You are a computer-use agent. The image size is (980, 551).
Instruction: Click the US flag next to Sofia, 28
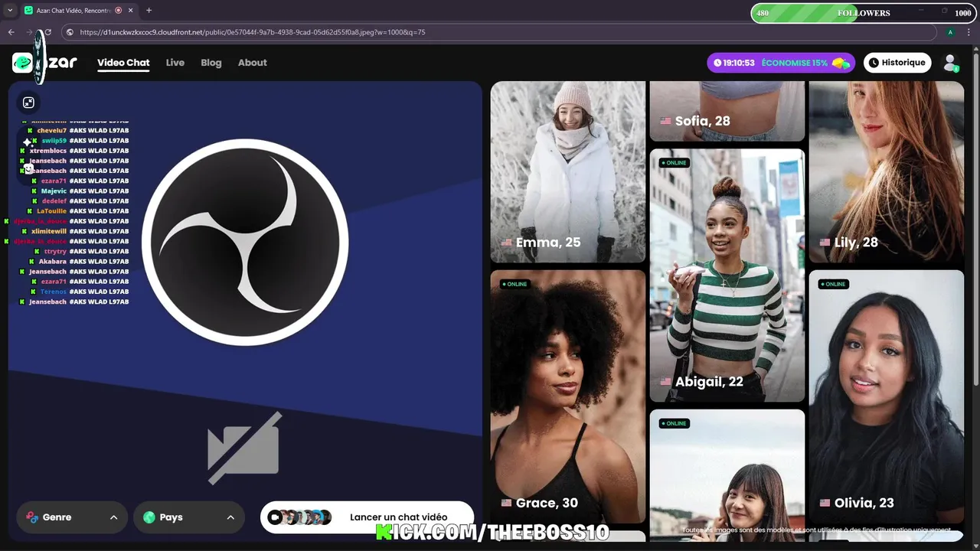pyautogui.click(x=666, y=121)
